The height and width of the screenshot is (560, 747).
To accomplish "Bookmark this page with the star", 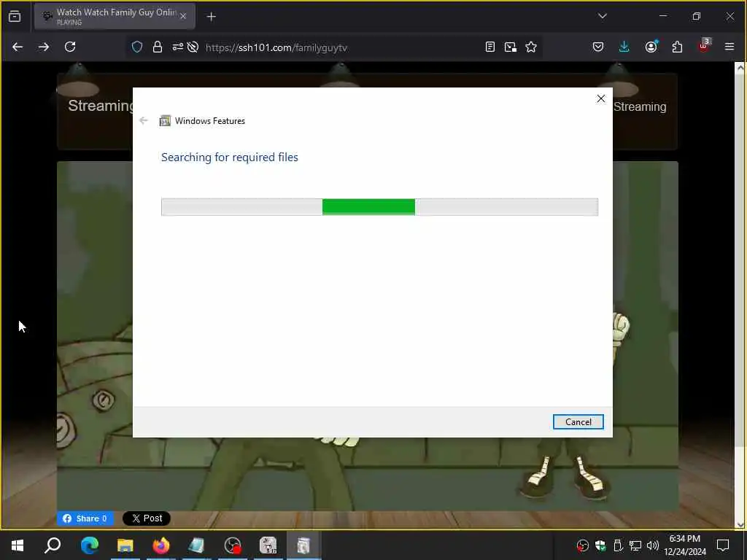I will point(531,47).
